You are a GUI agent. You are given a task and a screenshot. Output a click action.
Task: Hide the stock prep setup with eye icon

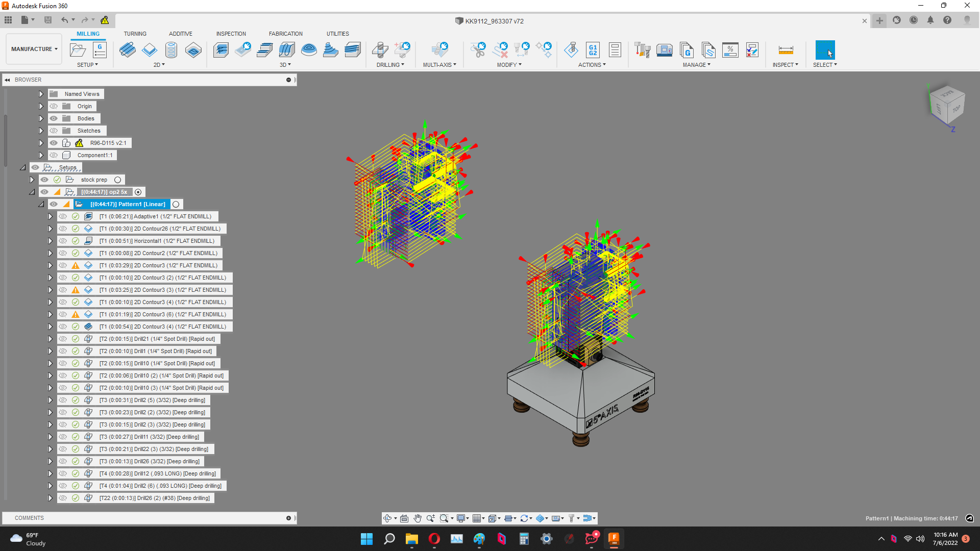point(45,180)
